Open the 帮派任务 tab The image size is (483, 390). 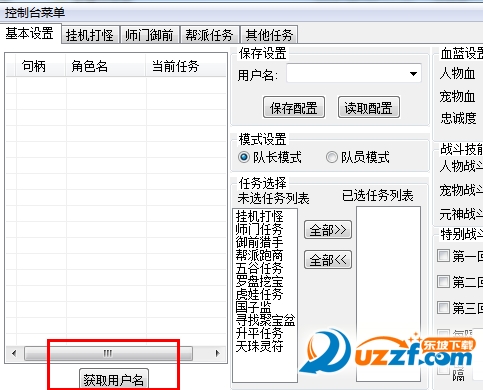pos(209,35)
